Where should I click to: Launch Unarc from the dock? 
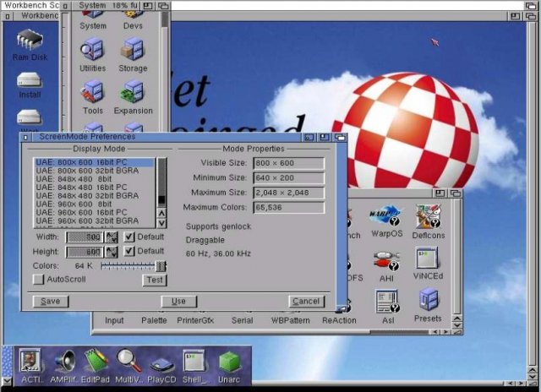[x=229, y=367]
